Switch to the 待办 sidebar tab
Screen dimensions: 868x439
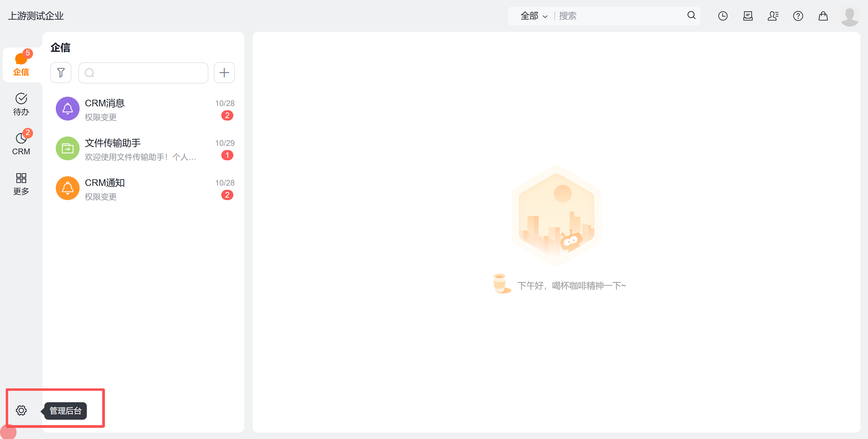click(x=21, y=104)
